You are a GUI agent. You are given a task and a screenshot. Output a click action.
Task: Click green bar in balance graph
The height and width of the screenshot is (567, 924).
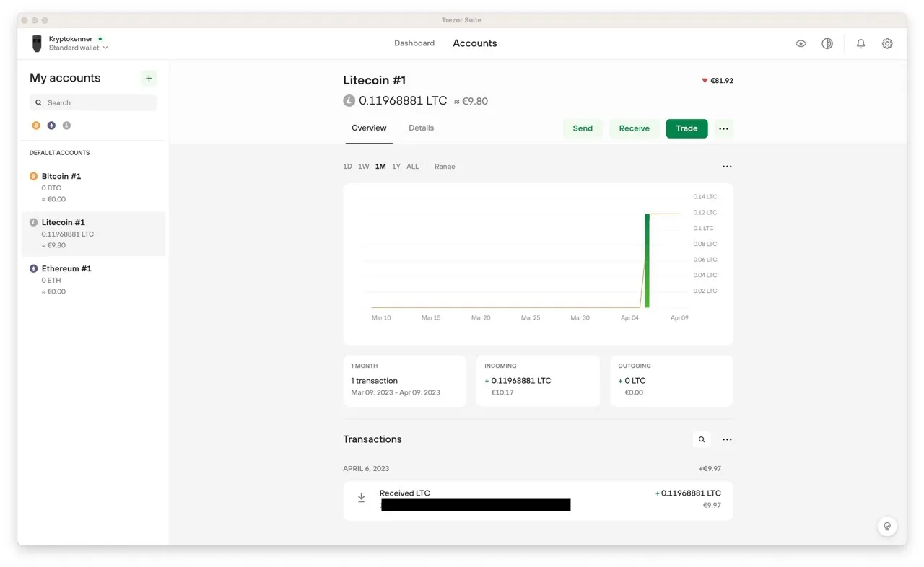pos(647,260)
